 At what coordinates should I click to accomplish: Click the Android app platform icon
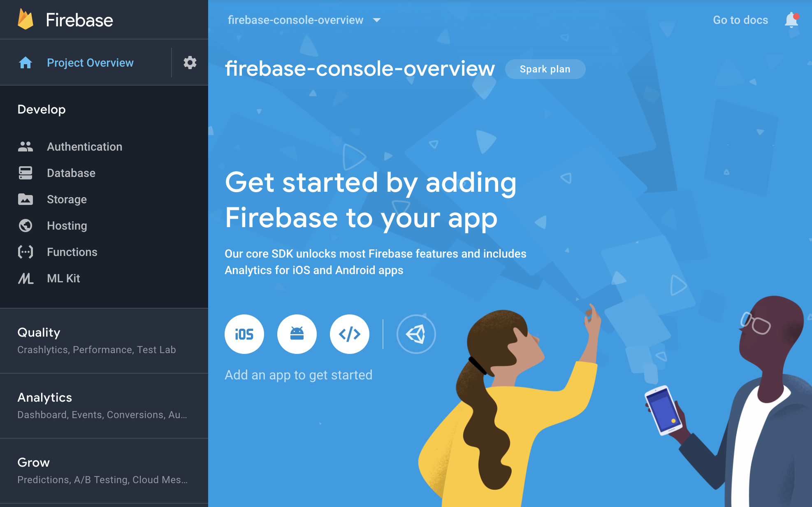tap(297, 333)
